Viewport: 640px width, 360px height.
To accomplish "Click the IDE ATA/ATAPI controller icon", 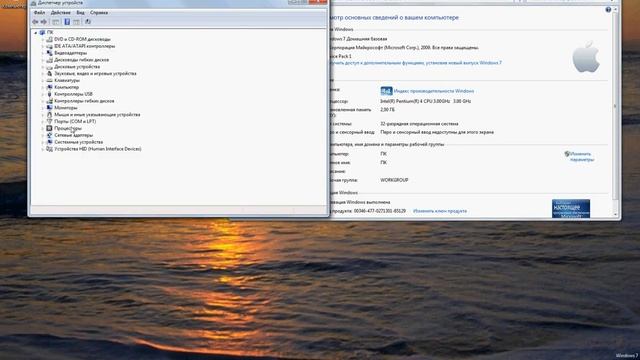I will (x=49, y=47).
